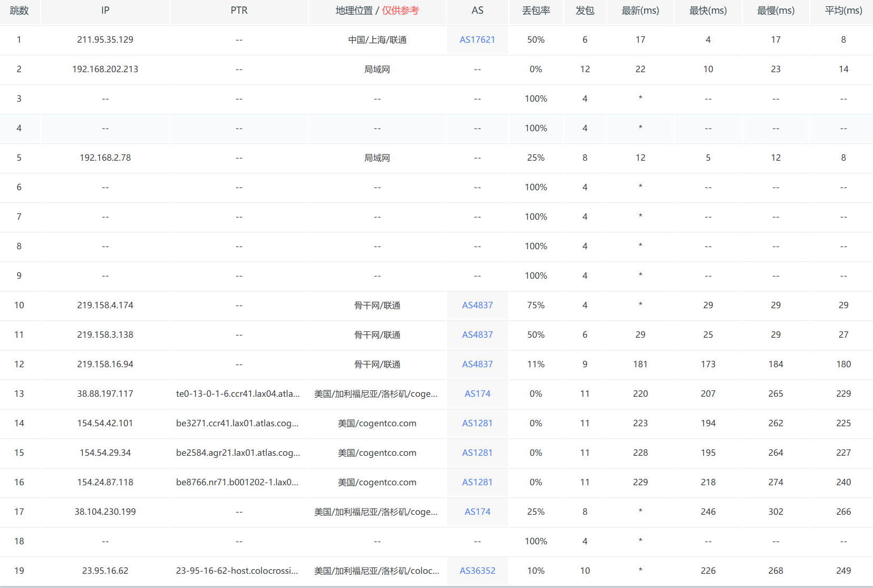The width and height of the screenshot is (873, 588).
Task: Open the AS36352 link for hop 19
Action: pos(477,571)
